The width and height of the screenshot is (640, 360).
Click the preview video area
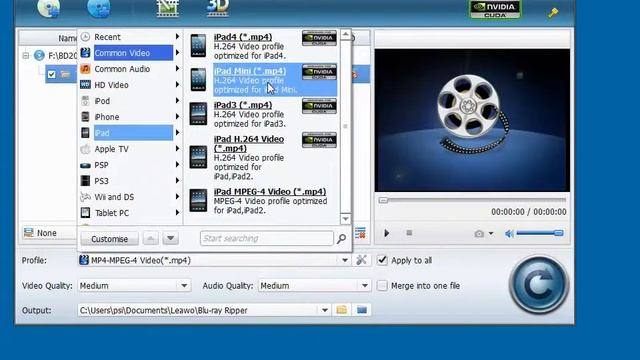[472, 120]
